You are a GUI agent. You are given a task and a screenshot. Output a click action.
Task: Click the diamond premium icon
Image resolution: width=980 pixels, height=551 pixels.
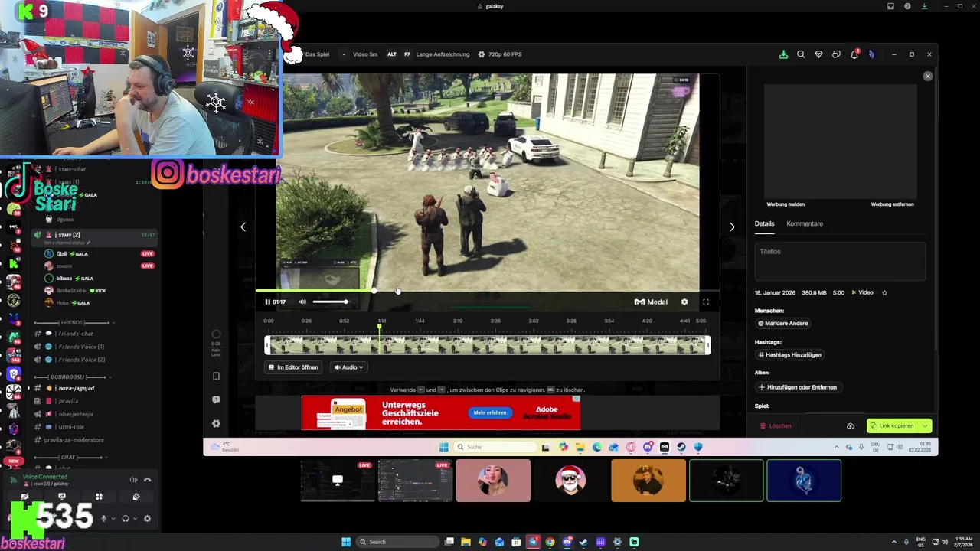point(818,54)
